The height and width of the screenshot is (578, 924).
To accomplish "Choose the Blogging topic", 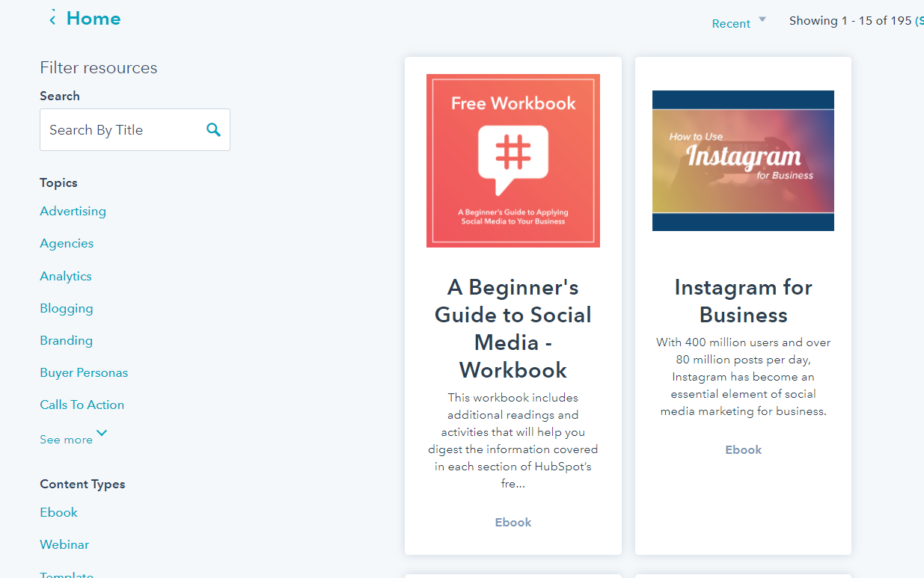I will (x=67, y=308).
